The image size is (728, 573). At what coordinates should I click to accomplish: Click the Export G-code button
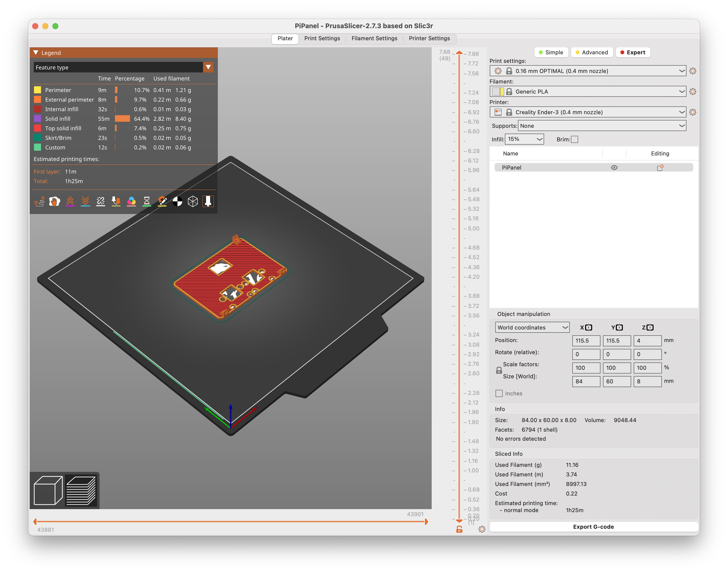pos(593,526)
